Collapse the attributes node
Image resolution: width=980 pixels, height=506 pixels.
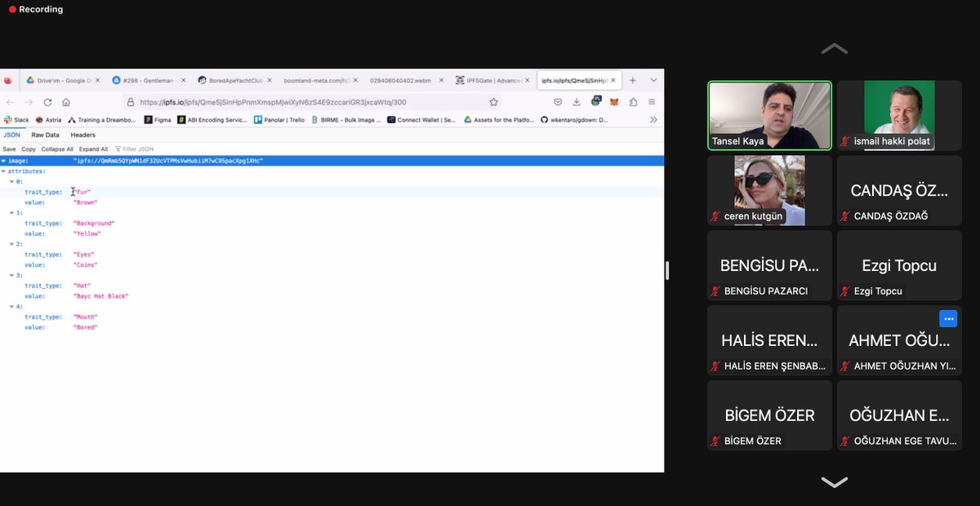4,171
